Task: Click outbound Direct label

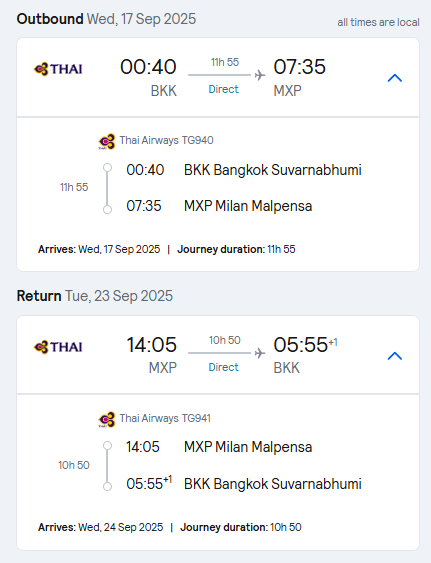Action: tap(223, 89)
